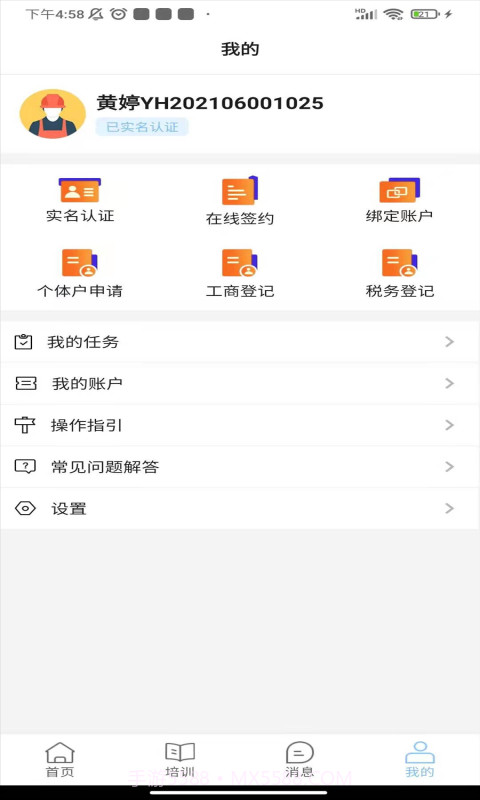Switch to the 首页 home tab
Screen dimensions: 480x800
pyautogui.click(x=60, y=760)
